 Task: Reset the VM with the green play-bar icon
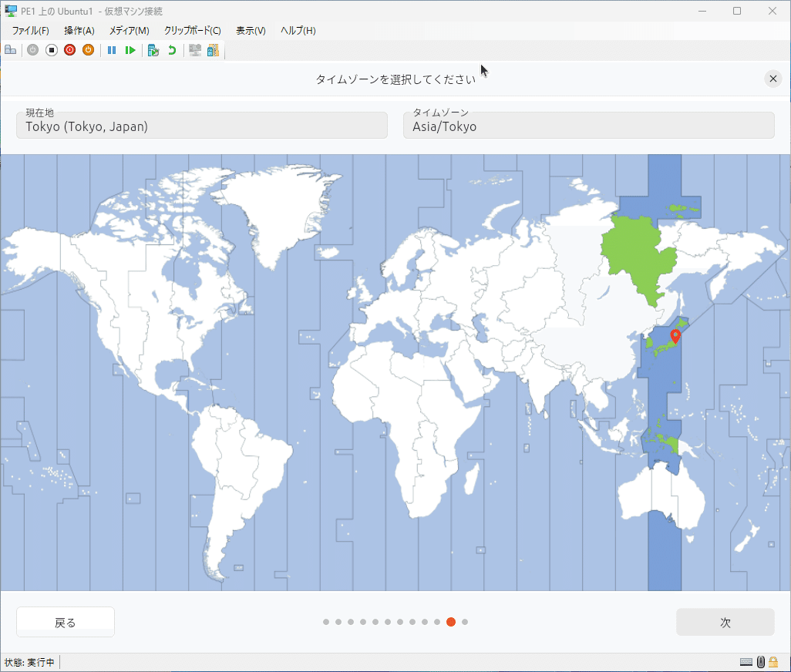130,50
